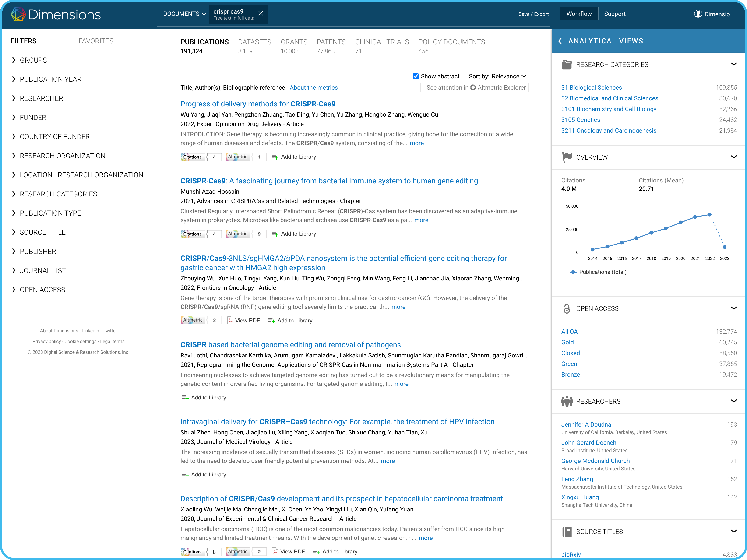747x560 pixels.
Task: Open About the metrics link
Action: [313, 88]
